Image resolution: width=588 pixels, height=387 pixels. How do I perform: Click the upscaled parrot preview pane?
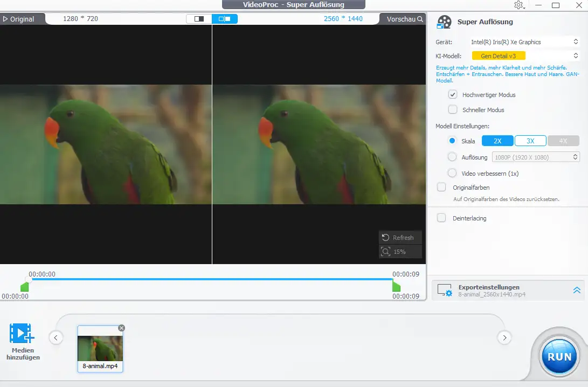tap(319, 144)
